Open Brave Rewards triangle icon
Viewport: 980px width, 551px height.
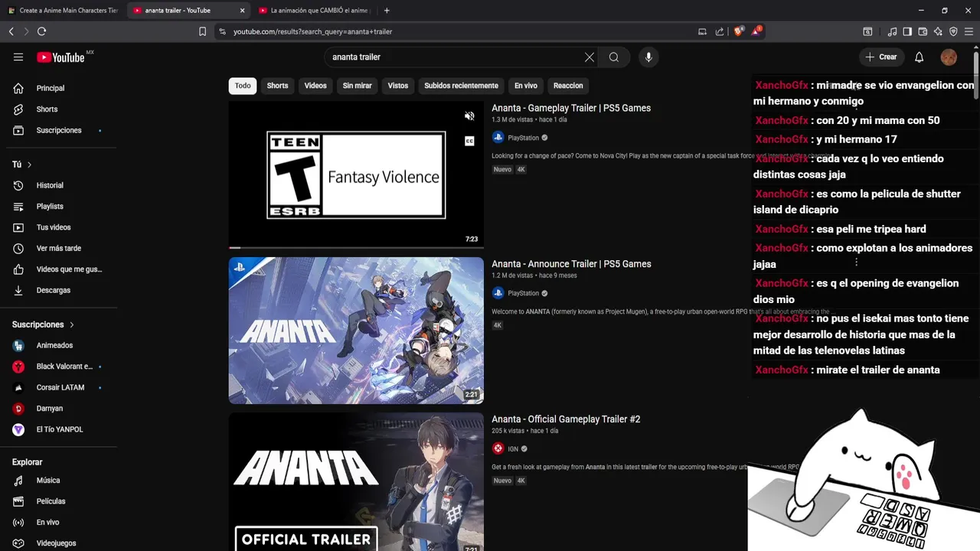757,31
